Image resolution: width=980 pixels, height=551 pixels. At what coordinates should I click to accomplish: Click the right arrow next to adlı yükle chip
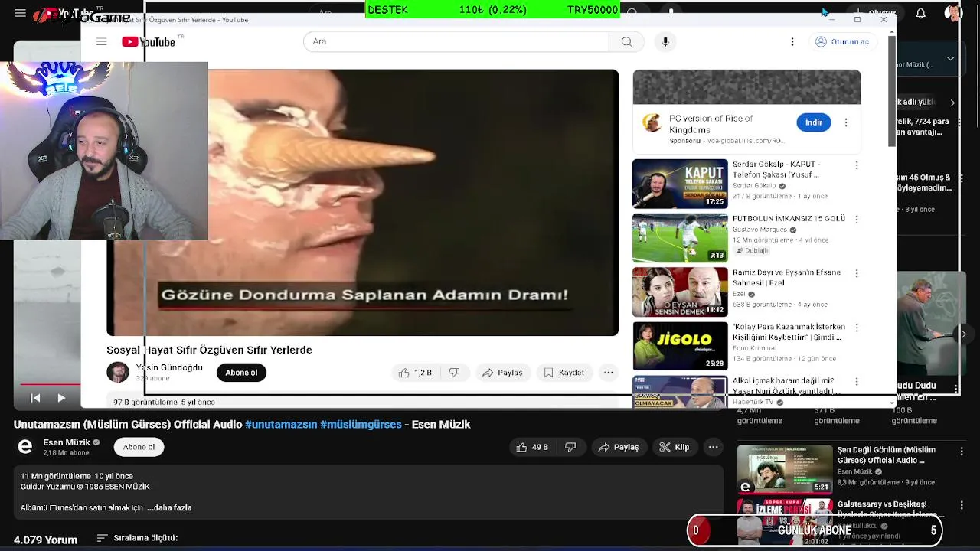[952, 103]
